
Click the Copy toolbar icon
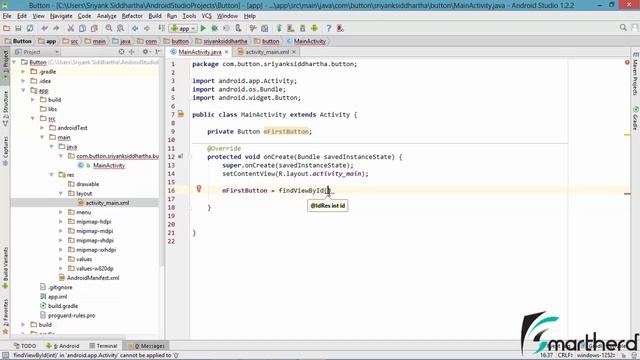click(x=82, y=28)
